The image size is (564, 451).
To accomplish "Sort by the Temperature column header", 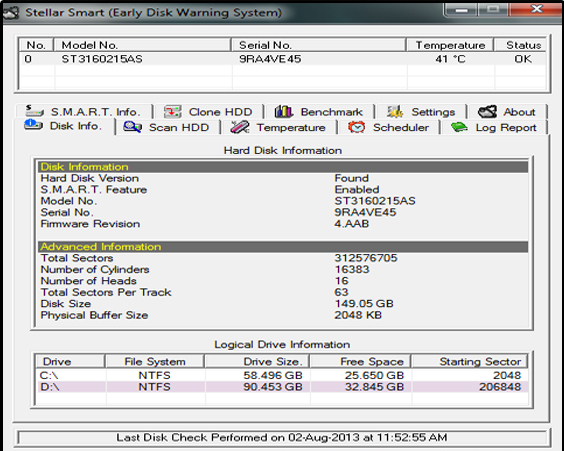I will 450,45.
